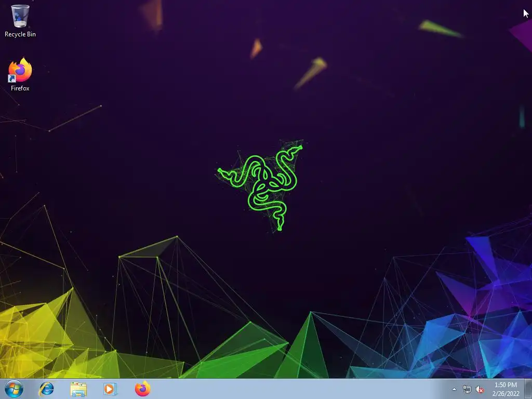
Task: Launch Internet Explorer from the taskbar
Action: 46,389
